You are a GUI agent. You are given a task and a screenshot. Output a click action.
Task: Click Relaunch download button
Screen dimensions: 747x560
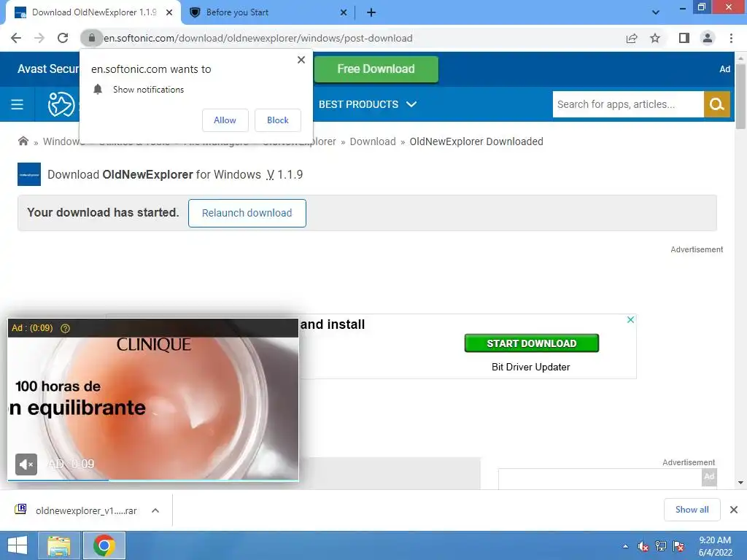coord(247,213)
